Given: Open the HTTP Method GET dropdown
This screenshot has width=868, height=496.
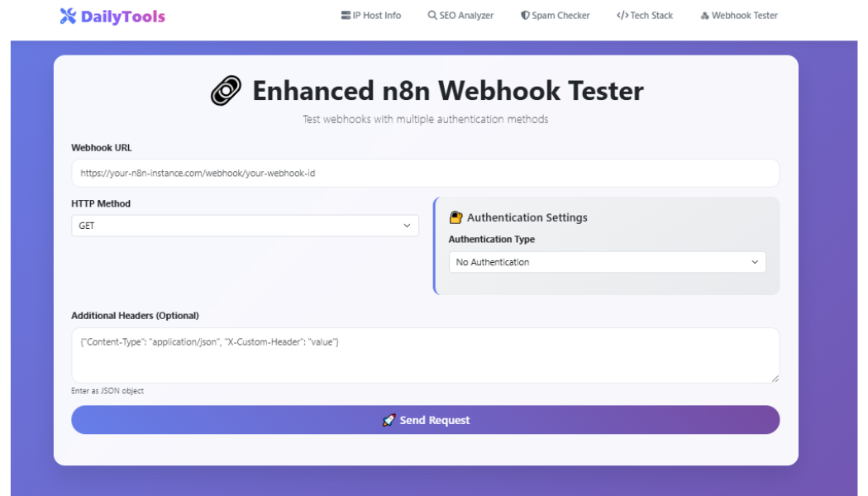Looking at the screenshot, I should click(245, 226).
